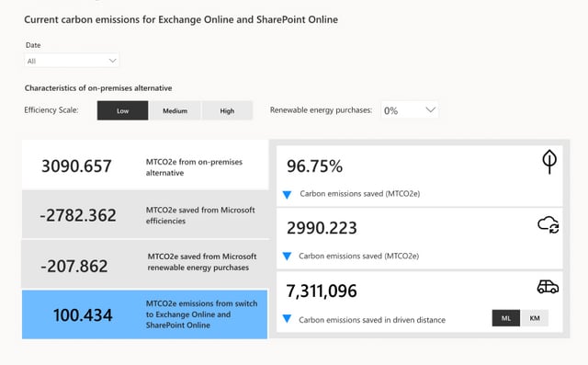Click 'Characteristics of on-premises alternative' heading
The image size is (588, 365).
(98, 88)
